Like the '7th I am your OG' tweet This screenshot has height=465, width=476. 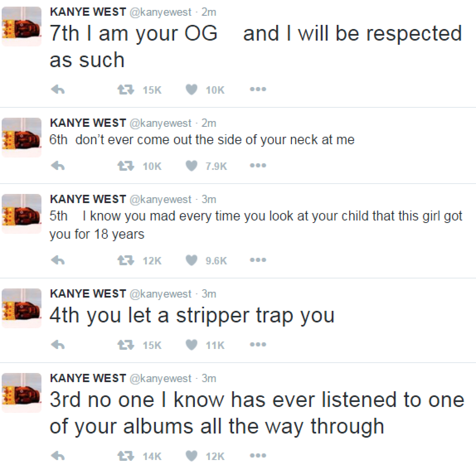(192, 90)
